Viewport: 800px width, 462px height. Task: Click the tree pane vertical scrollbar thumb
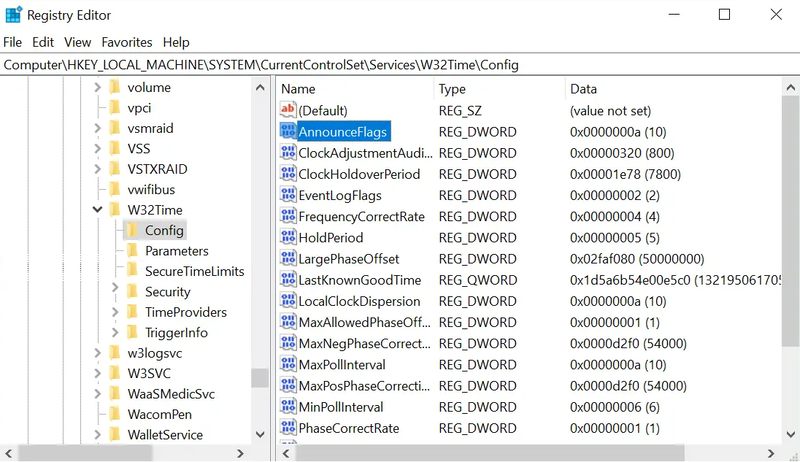pos(260,378)
